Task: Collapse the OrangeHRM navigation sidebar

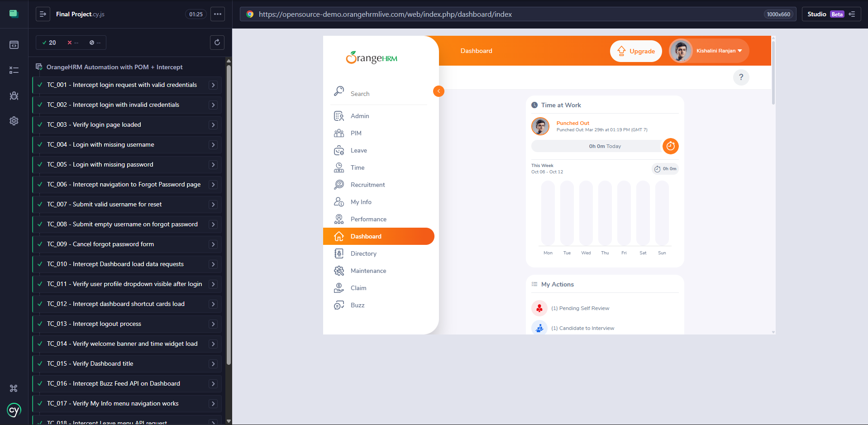Action: pyautogui.click(x=438, y=91)
